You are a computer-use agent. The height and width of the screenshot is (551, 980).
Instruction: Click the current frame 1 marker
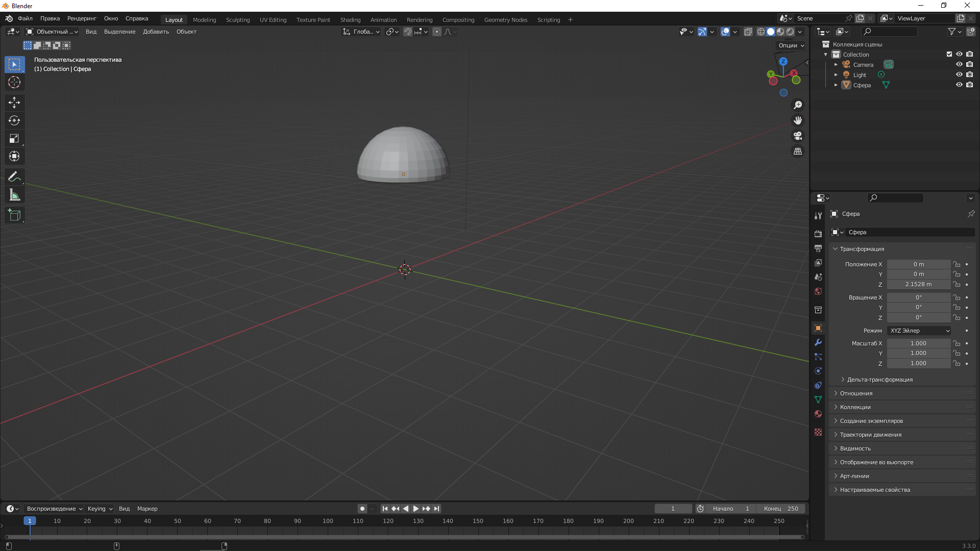(x=30, y=521)
